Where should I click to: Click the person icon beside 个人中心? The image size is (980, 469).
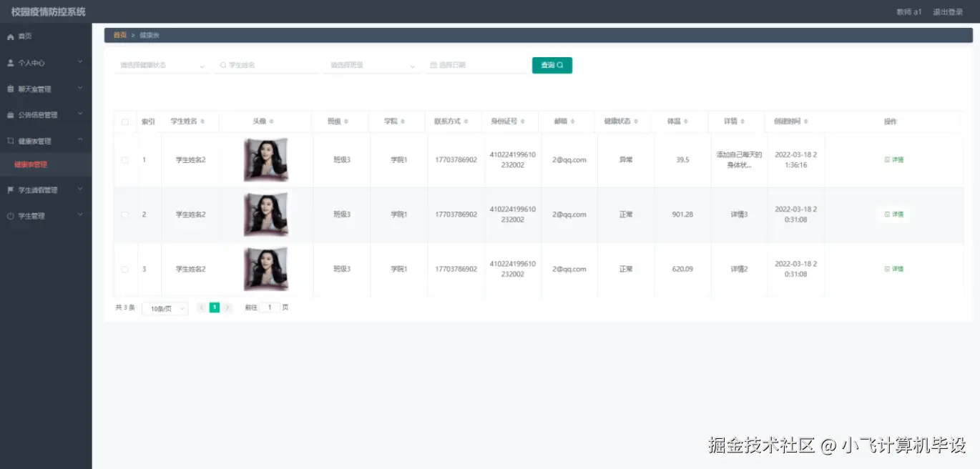[x=11, y=63]
